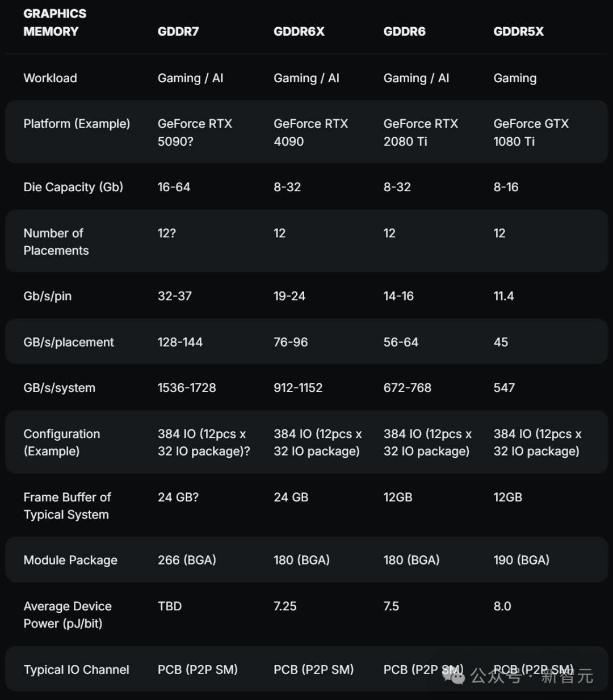Click the GeForce GTX 1080 Ti cell
The height and width of the screenshot is (700, 613).
pyautogui.click(x=531, y=132)
